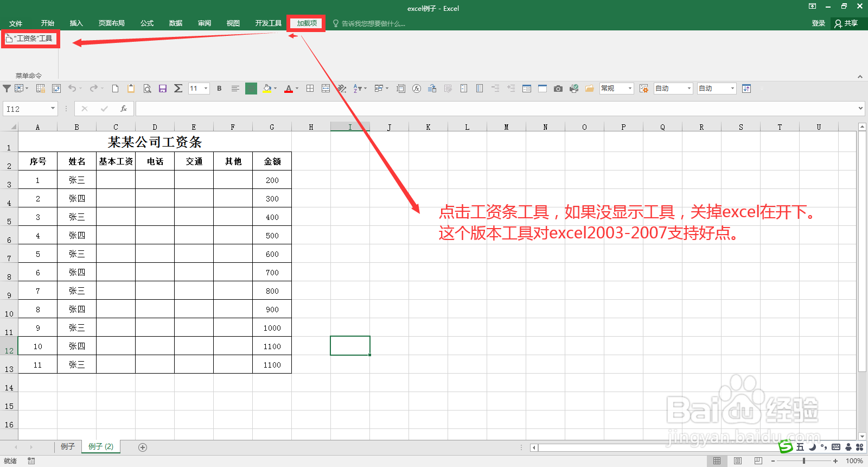
Task: Switch to the 插入 ribbon tab
Action: pyautogui.click(x=76, y=23)
